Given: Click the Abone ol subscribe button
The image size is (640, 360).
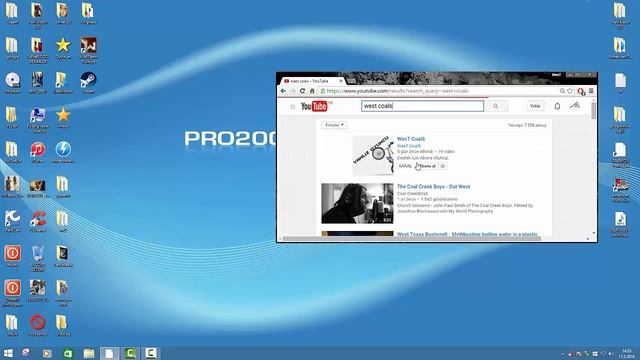Looking at the screenshot, I should pos(427,166).
